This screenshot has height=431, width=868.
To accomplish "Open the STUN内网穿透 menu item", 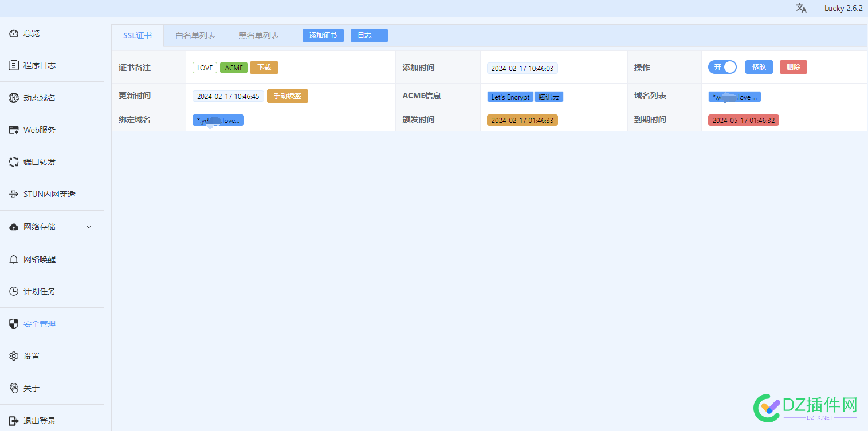I will 52,194.
